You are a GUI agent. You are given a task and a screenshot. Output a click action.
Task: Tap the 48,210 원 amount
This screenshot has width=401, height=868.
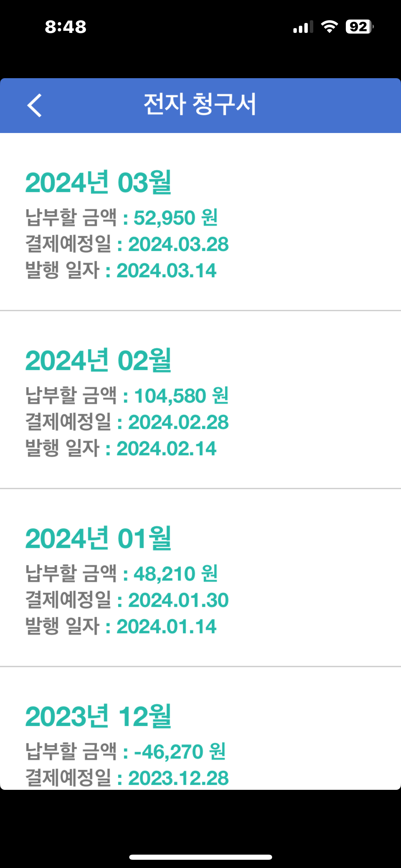(x=175, y=574)
